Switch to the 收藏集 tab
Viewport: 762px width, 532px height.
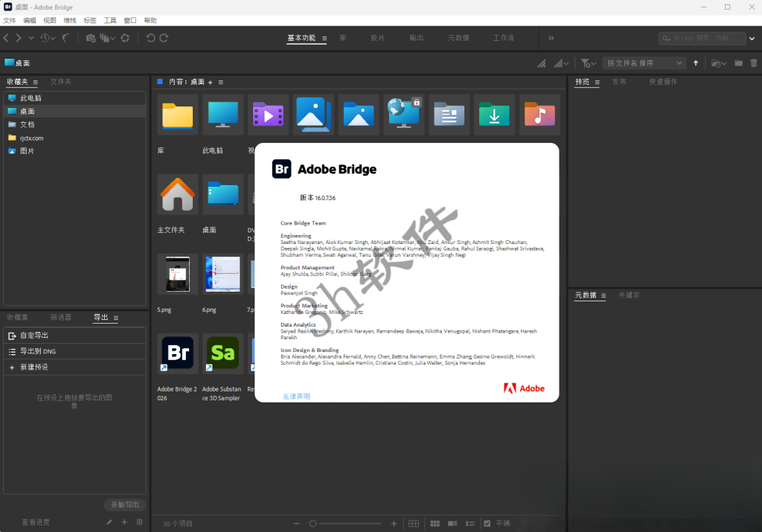(18, 317)
